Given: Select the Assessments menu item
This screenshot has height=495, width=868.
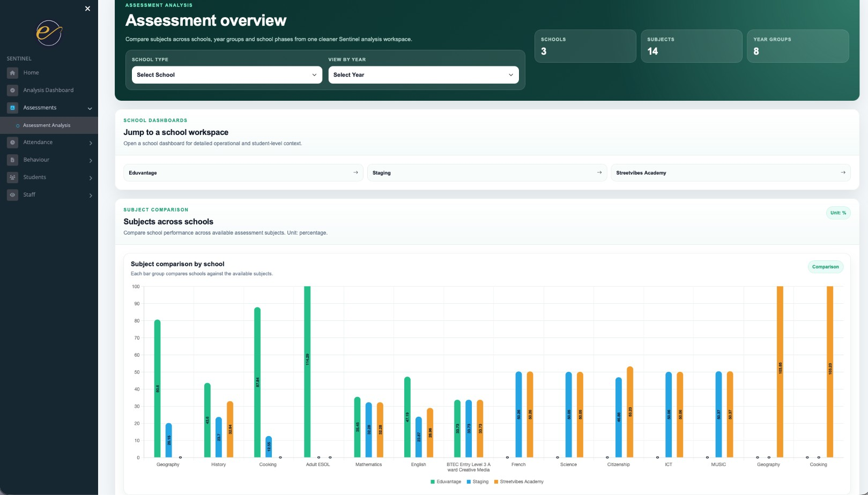Looking at the screenshot, I should tap(49, 108).
